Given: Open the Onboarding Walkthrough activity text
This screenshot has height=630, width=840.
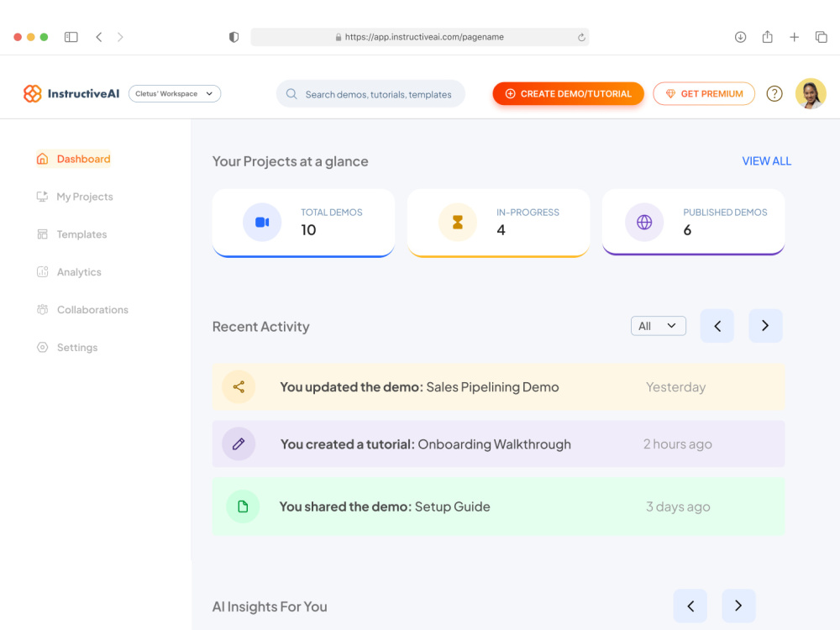Looking at the screenshot, I should [426, 444].
